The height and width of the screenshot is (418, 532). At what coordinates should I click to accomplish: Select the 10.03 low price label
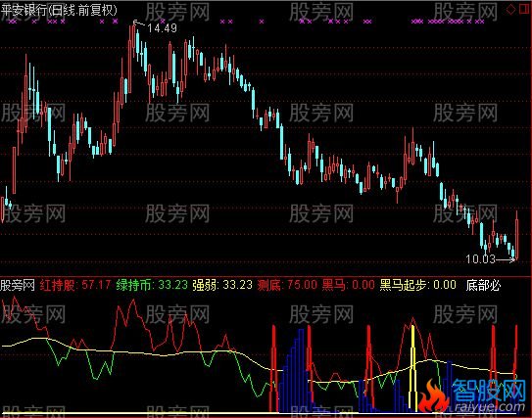(481, 259)
